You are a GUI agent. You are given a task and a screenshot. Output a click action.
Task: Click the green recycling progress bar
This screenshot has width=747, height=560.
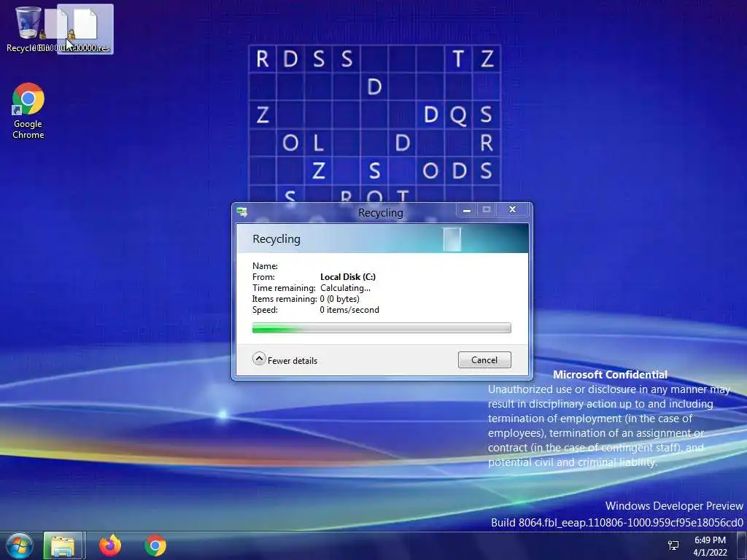(x=382, y=327)
